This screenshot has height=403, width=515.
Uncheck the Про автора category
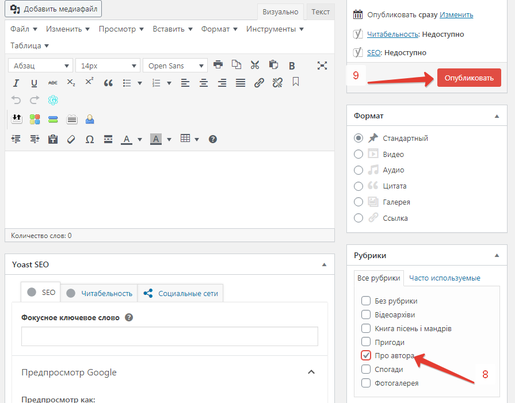366,356
